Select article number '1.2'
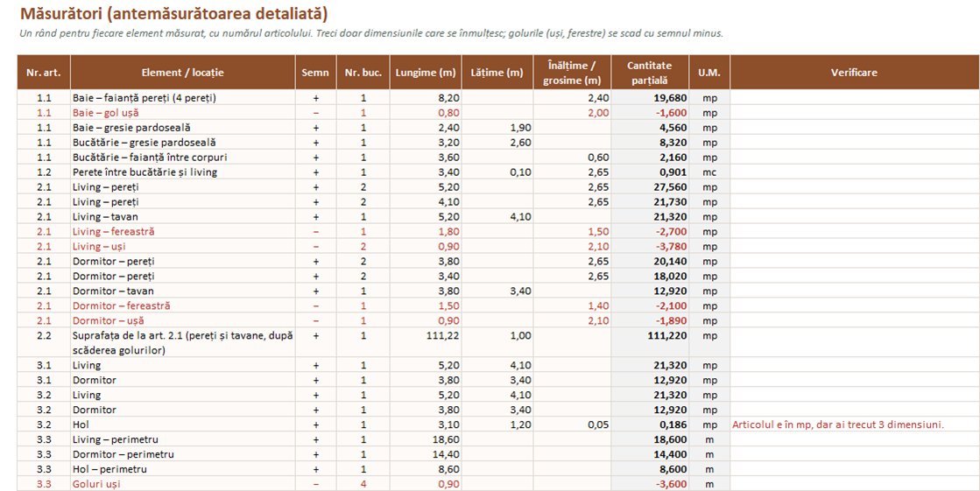Screen dimensions: 980x491 click(44, 172)
